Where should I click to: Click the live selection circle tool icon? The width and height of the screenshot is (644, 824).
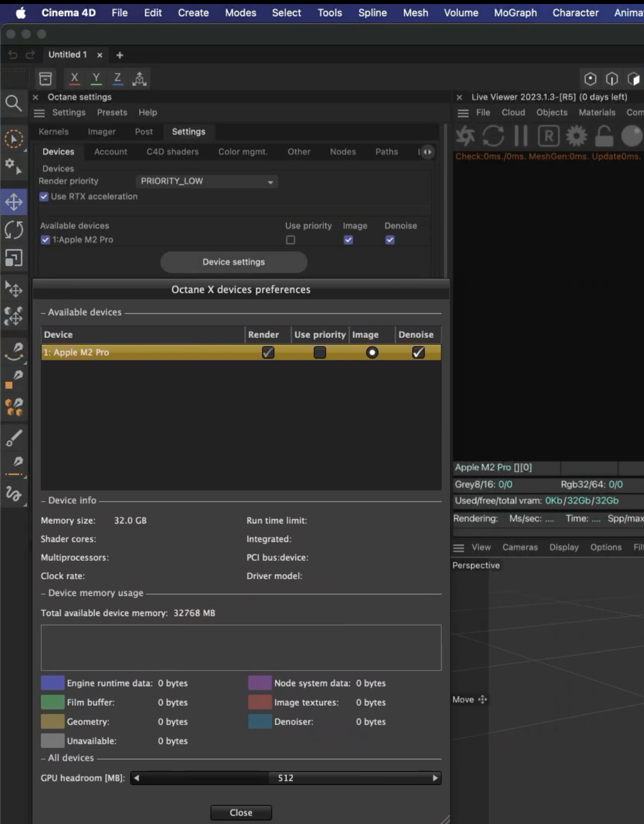pos(14,138)
